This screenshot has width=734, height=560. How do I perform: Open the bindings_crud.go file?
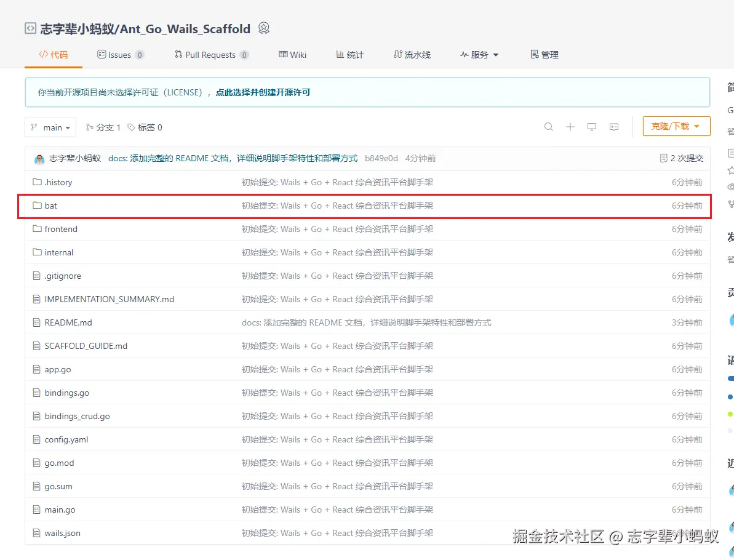pos(78,416)
